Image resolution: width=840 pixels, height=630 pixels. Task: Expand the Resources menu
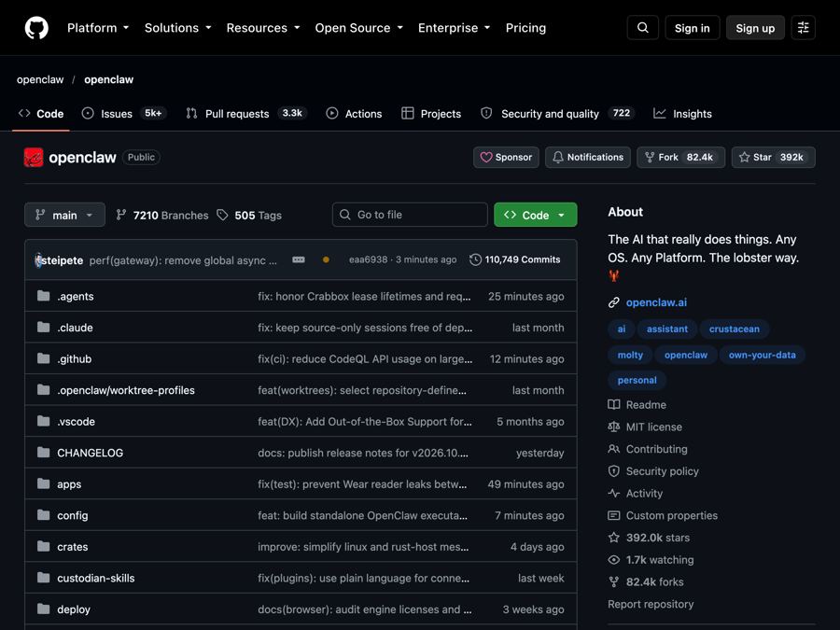[x=263, y=28]
